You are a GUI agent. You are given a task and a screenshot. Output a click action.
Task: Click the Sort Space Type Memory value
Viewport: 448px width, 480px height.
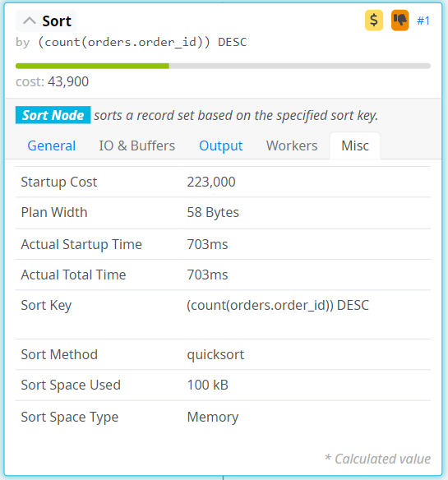click(213, 417)
